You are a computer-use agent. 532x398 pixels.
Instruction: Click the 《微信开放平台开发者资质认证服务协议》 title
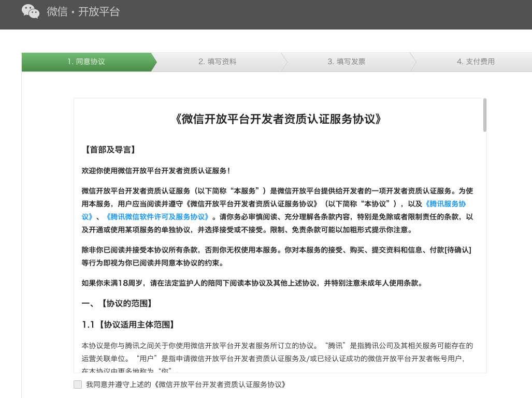(x=279, y=119)
